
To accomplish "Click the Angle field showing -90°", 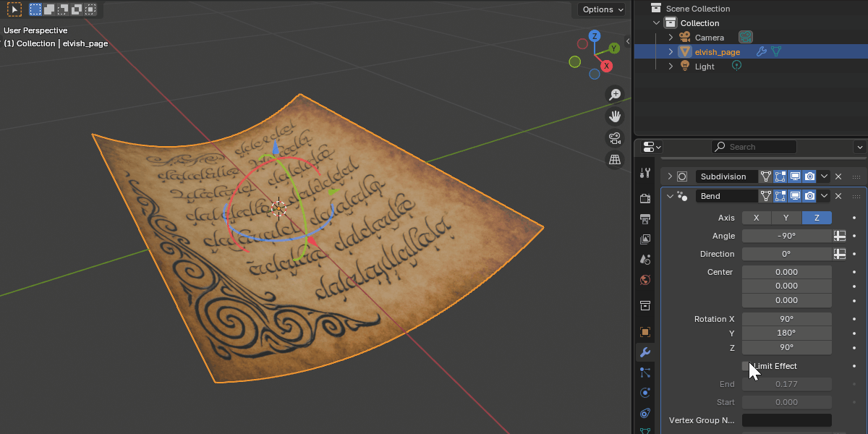I will 786,236.
